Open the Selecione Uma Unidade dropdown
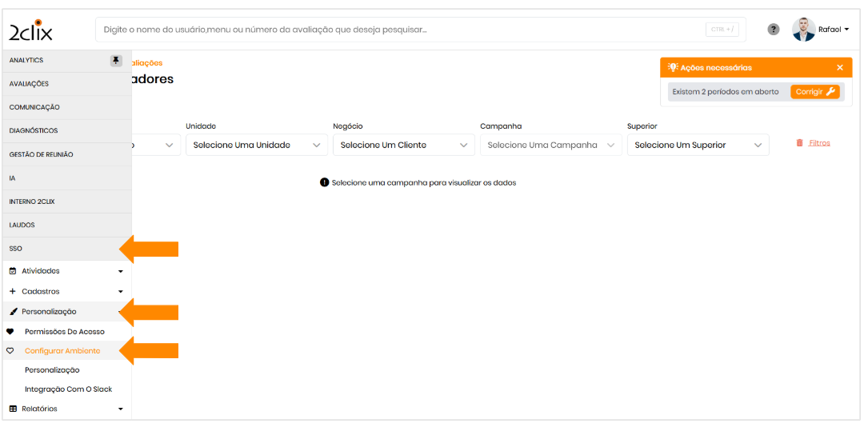The height and width of the screenshot is (427, 868). (256, 145)
